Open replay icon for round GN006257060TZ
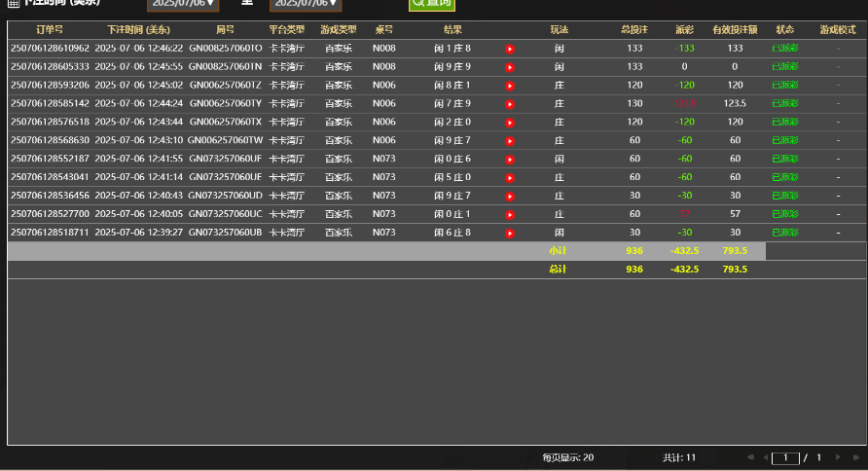The width and height of the screenshot is (868, 471). [x=510, y=86]
